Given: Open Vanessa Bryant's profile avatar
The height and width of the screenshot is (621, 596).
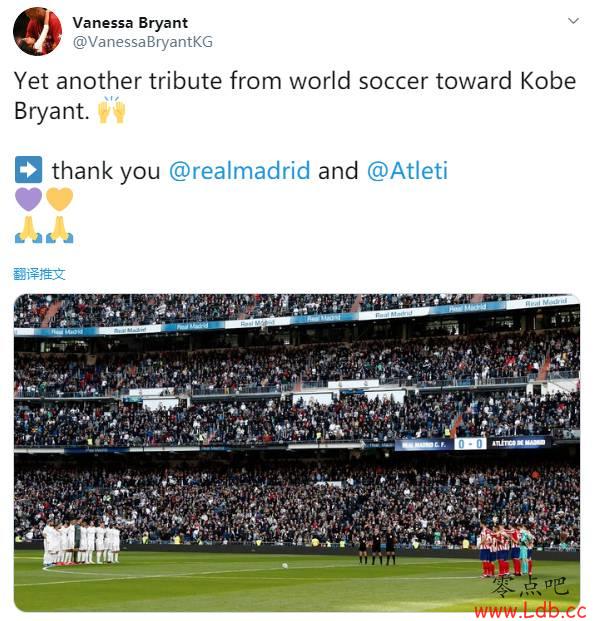Looking at the screenshot, I should (38, 31).
